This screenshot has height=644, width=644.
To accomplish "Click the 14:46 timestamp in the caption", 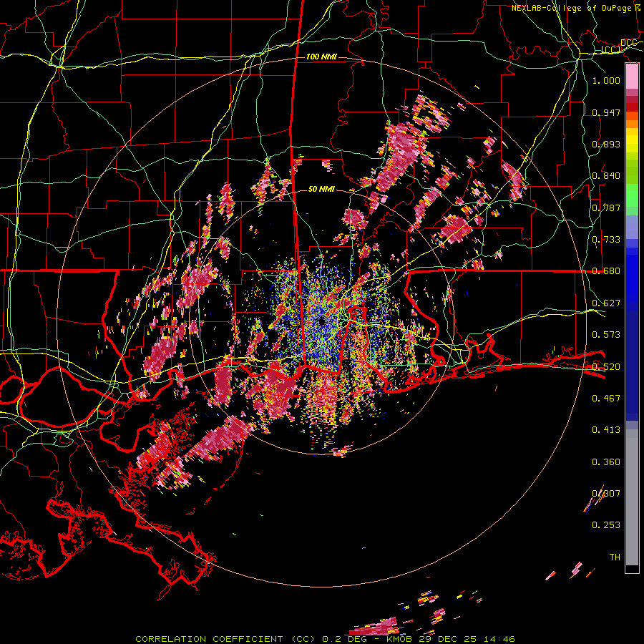I will click(499, 639).
